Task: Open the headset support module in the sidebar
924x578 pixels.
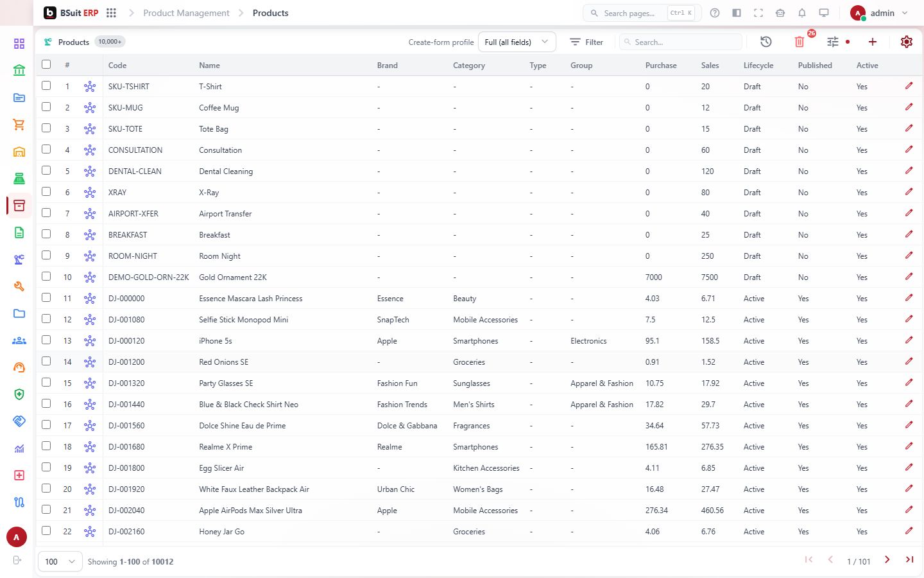Action: [19, 367]
